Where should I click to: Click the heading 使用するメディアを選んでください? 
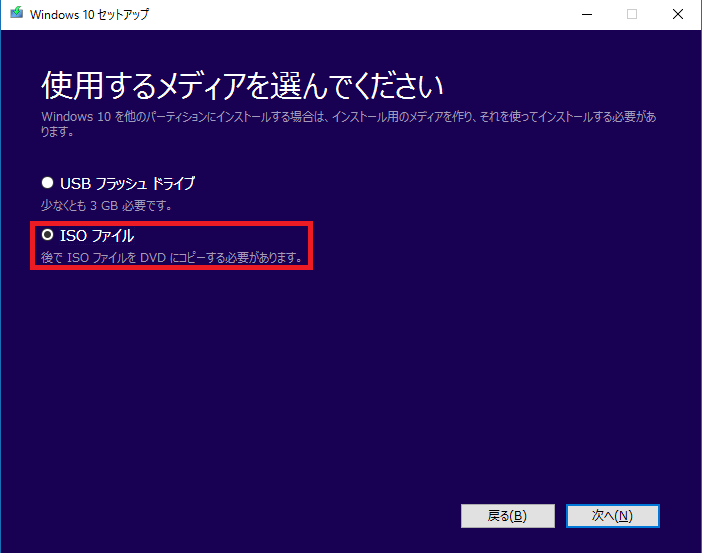[x=242, y=85]
